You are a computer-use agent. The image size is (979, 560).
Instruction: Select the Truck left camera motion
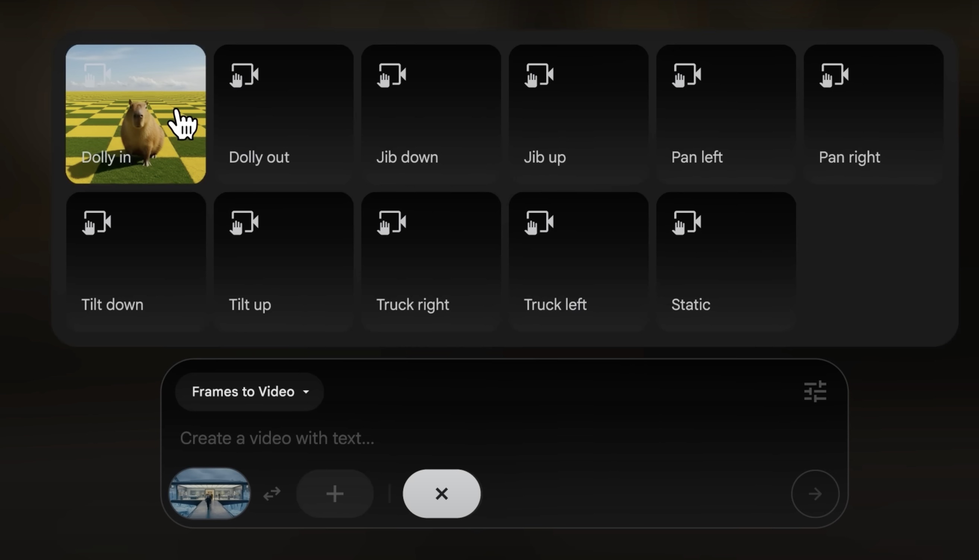(x=578, y=261)
